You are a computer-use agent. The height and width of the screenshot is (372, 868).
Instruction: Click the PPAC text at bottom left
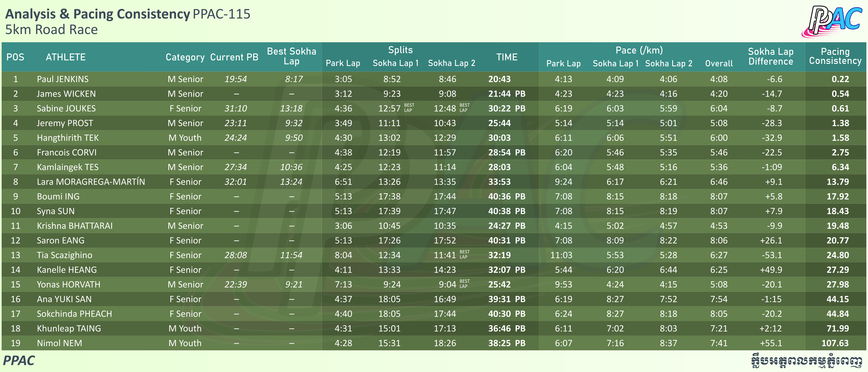tap(19, 361)
